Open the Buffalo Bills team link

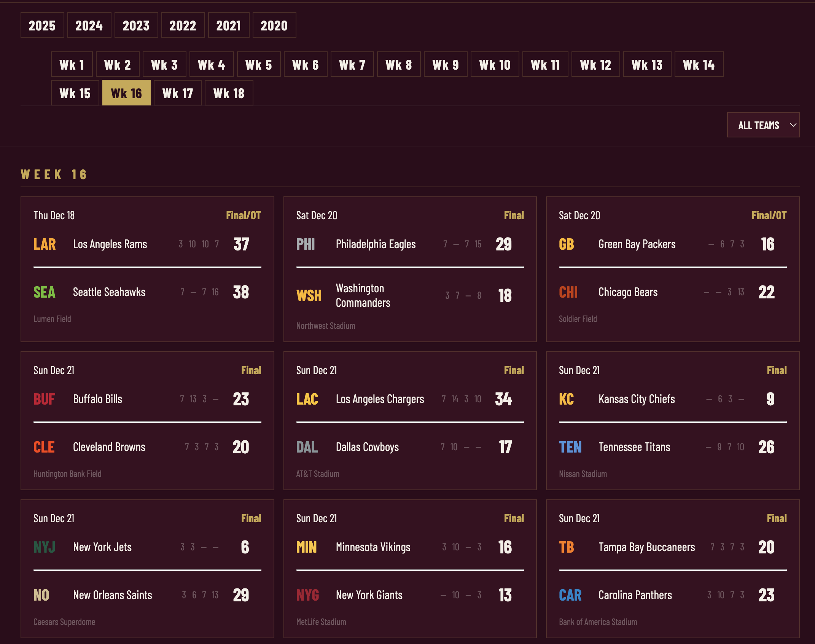97,399
